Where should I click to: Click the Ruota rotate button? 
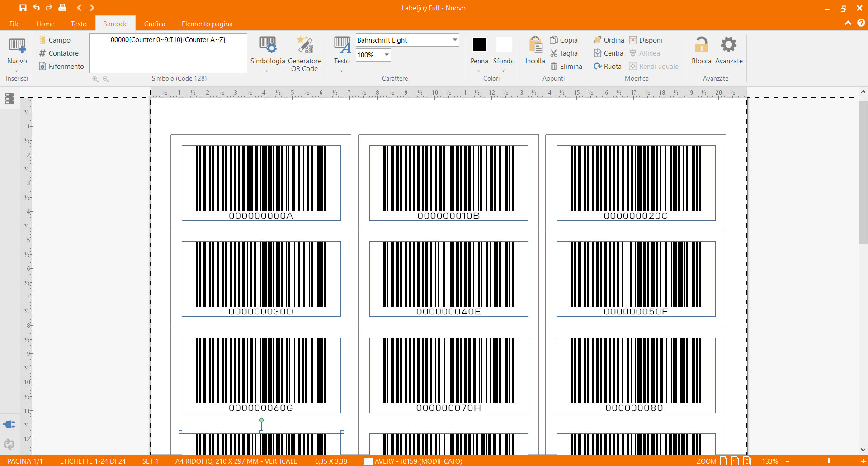coord(608,66)
